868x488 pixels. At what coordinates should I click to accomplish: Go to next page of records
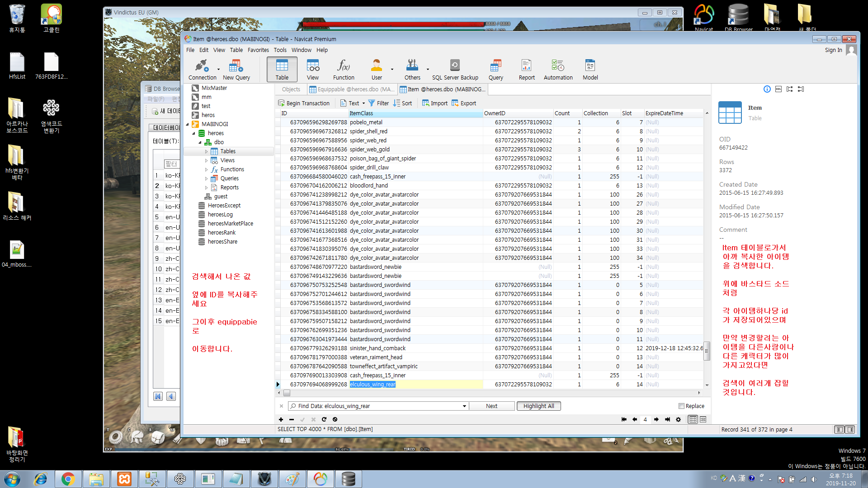click(x=656, y=419)
